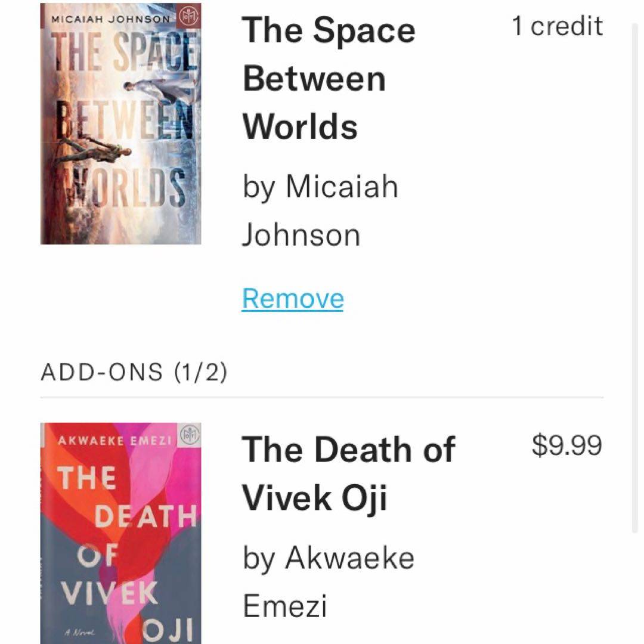This screenshot has width=644, height=644.
Task: Click the ADD-ONS (1/2) section header
Action: [x=134, y=372]
